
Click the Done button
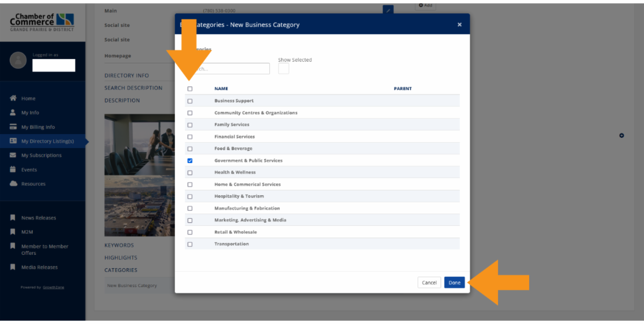pos(455,283)
